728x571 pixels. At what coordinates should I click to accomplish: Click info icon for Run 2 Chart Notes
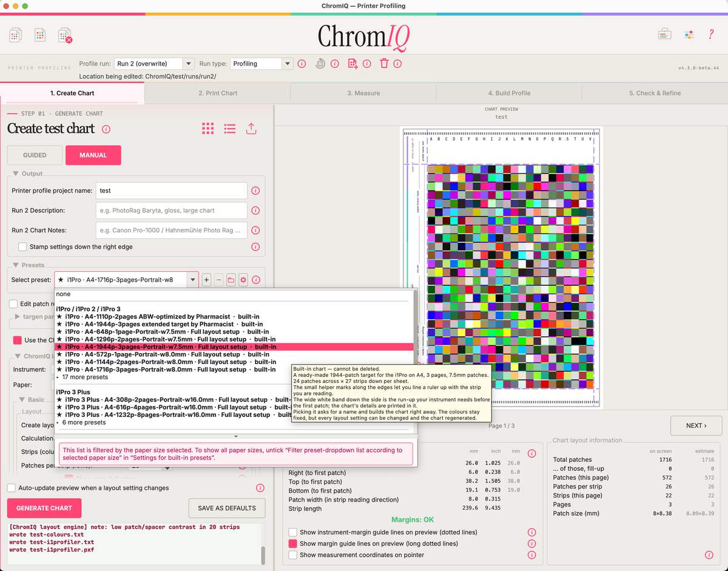tap(255, 231)
